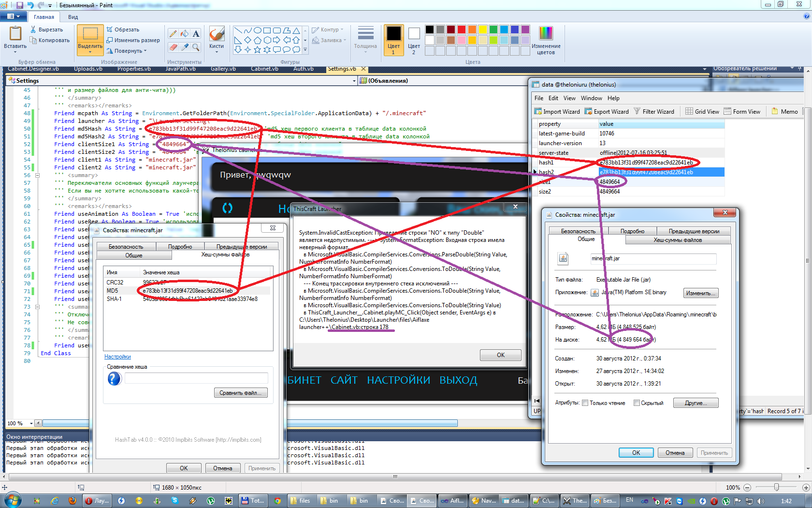Click the Изменить... button in minecraft.jar properties
This screenshot has height=508, width=812.
point(701,293)
